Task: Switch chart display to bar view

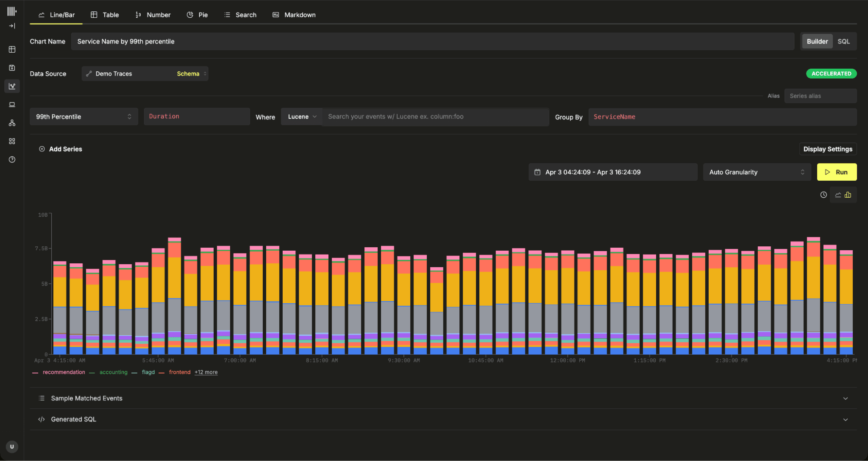Action: [848, 195]
